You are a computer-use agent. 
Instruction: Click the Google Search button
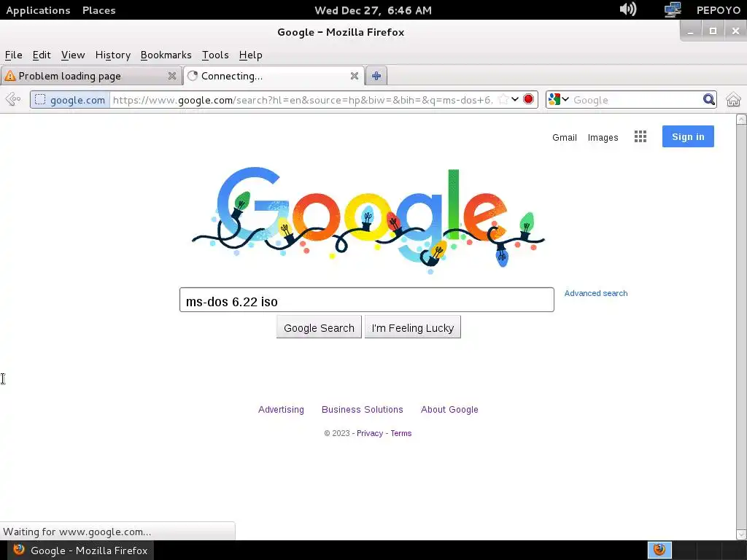coord(319,327)
